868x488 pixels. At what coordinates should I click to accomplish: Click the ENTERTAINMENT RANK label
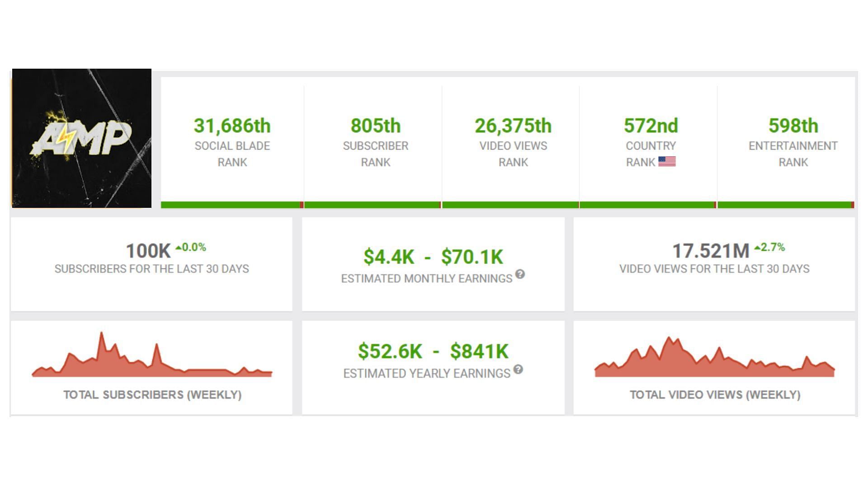point(793,154)
